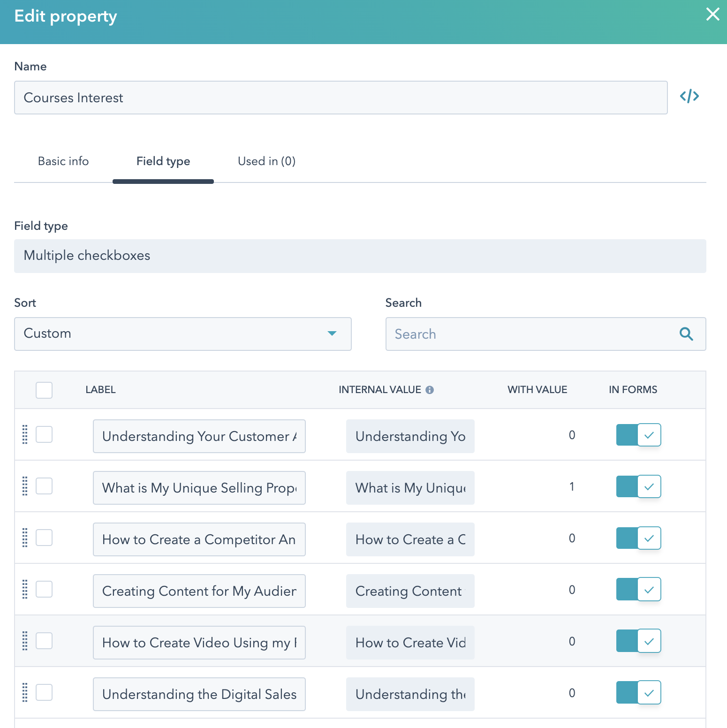
Task: Click the search magnifier icon
Action: pos(686,334)
